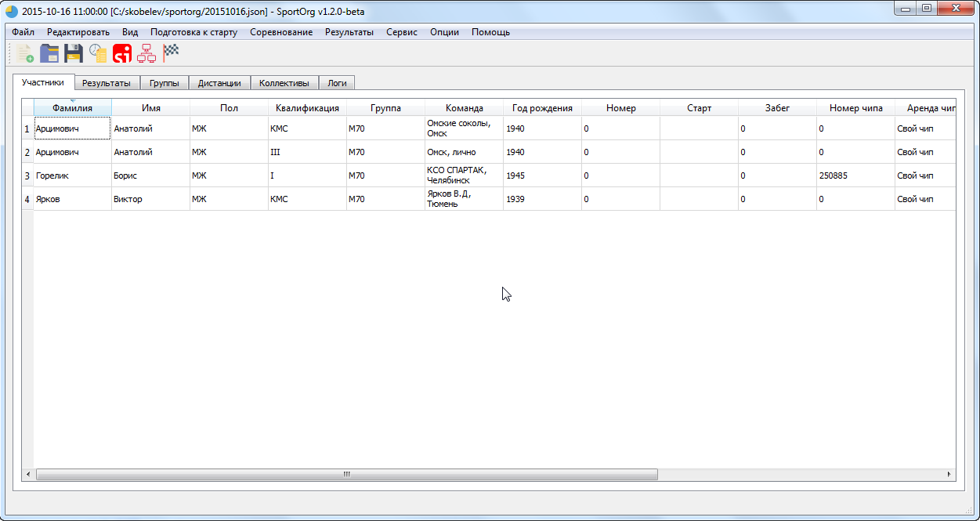Click the red SportIdent SI icon

122,53
